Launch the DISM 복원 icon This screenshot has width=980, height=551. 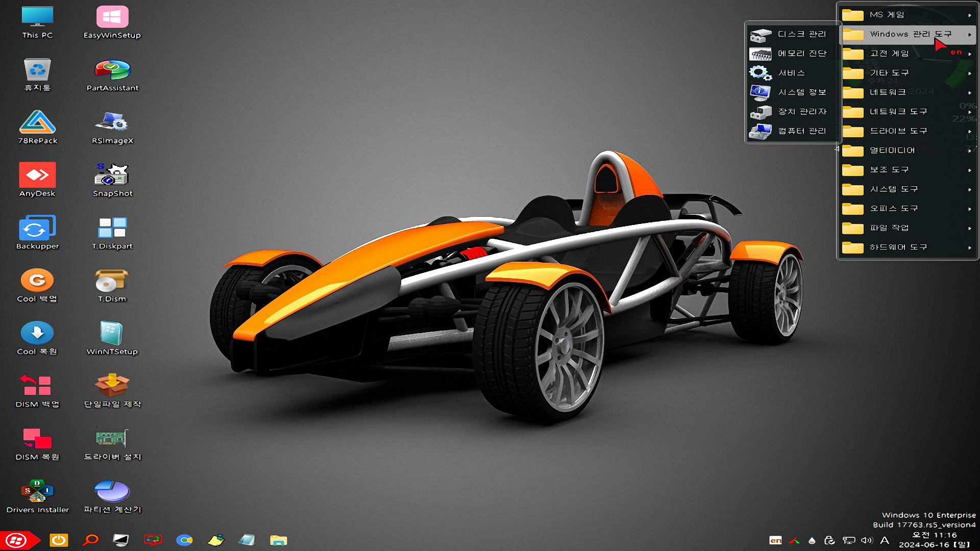(x=37, y=444)
